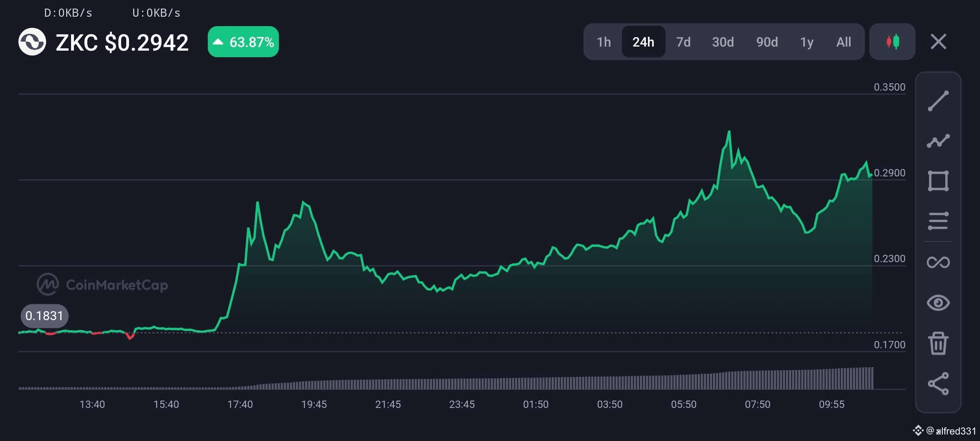The image size is (980, 441).
Task: Select the 30d time range tab
Action: 723,42
